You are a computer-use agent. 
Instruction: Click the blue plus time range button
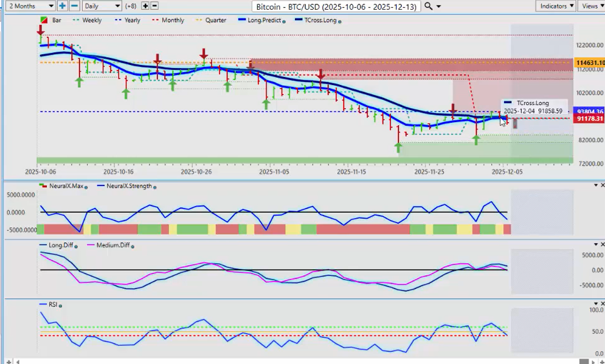(x=63, y=6)
